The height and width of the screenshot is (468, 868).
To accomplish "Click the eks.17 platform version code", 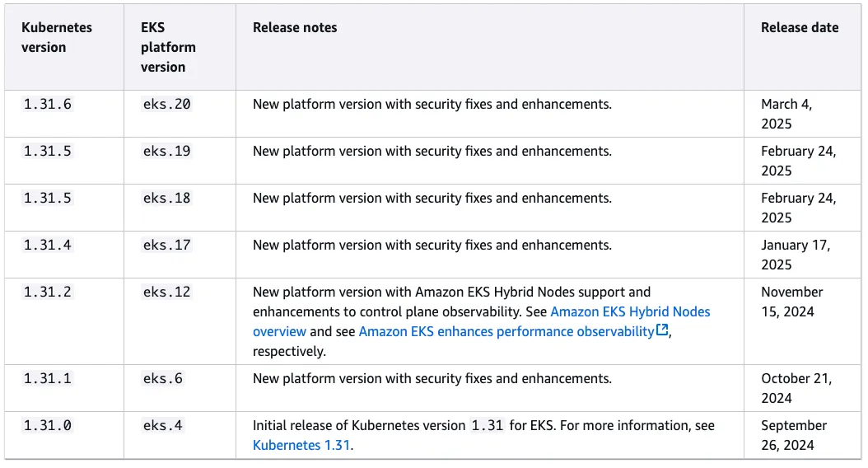I will point(167,246).
